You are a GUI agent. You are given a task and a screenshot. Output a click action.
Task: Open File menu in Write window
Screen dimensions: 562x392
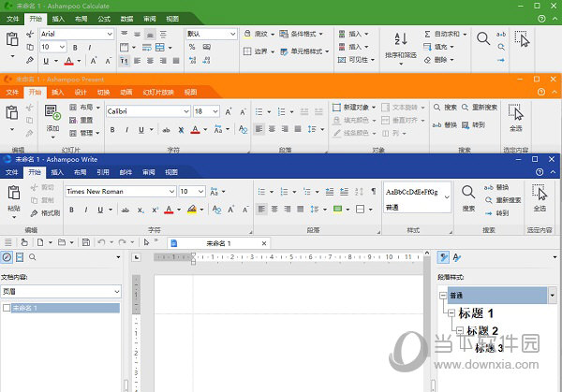(x=12, y=172)
